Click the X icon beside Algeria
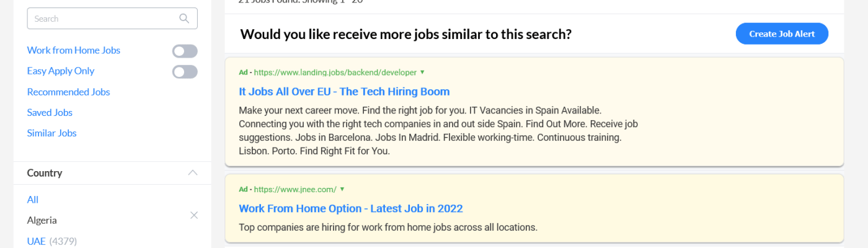Screen dimensions: 868x248 point(193,215)
